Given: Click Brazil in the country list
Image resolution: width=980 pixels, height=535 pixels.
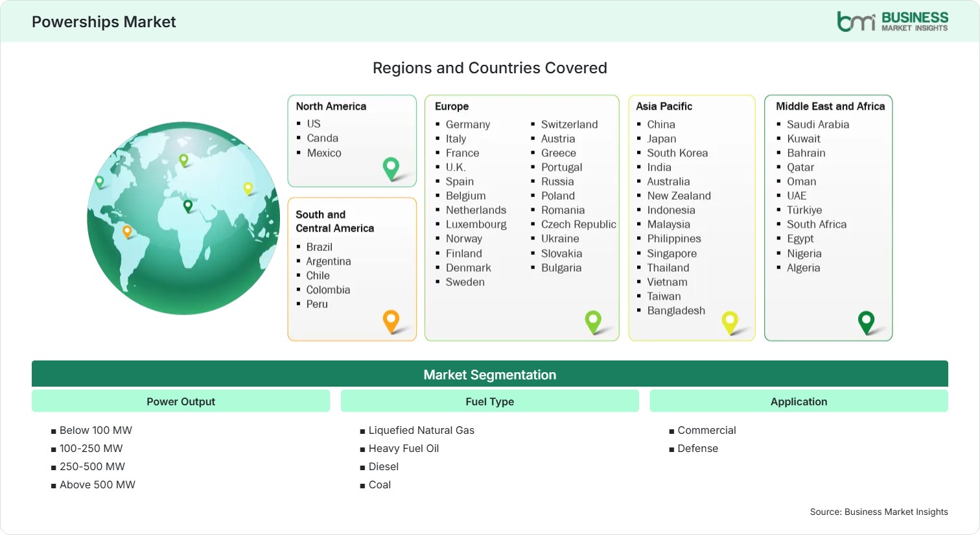Looking at the screenshot, I should (320, 247).
